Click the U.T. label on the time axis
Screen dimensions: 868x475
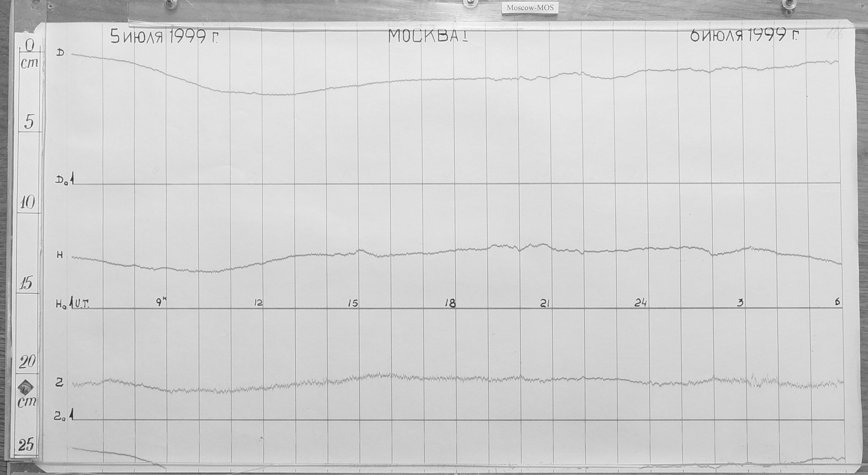82,303
